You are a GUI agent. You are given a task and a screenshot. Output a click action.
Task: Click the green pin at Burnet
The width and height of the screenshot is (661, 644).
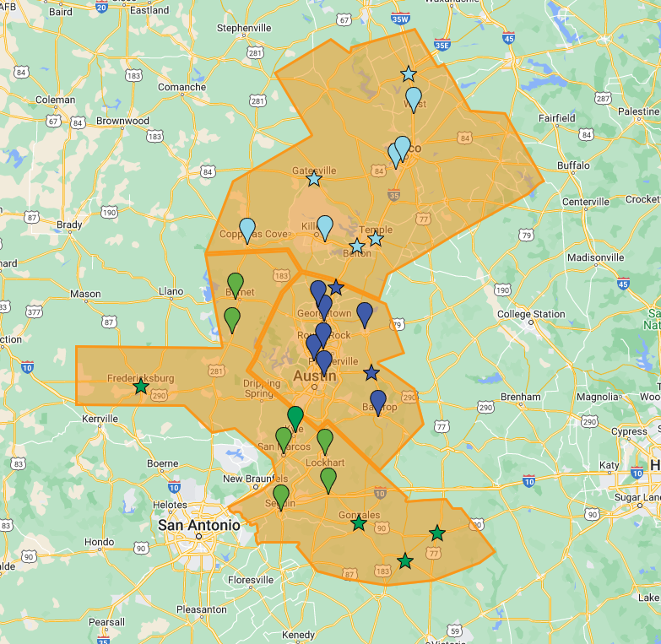click(x=236, y=286)
